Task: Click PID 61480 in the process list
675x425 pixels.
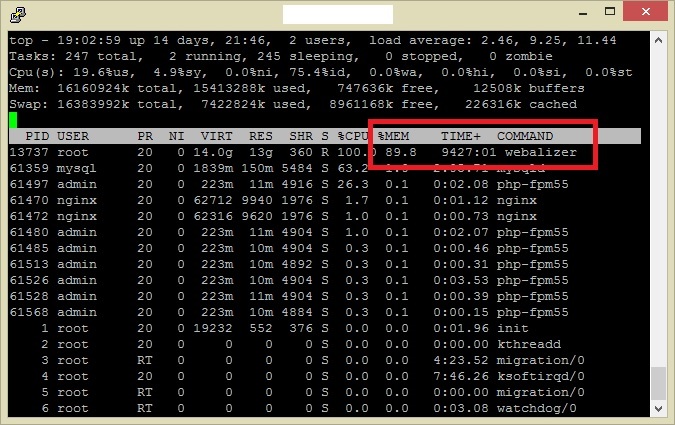Action: (29, 232)
